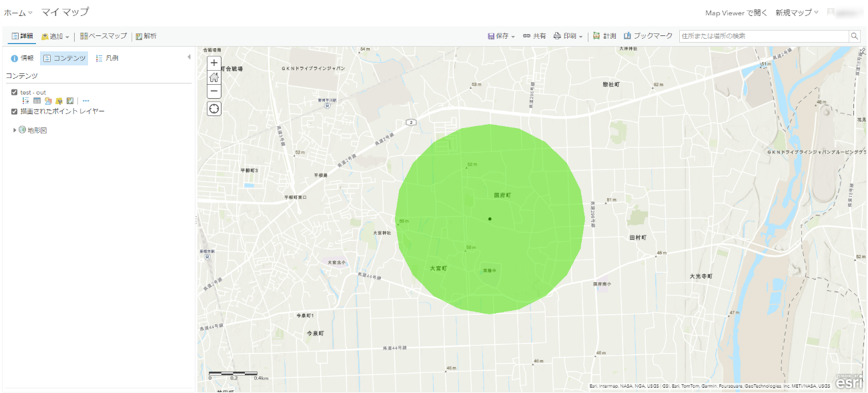This screenshot has height=393, width=868.
Task: Uncheck 描画されたポイント レイヤー checkbox
Action: coord(15,111)
